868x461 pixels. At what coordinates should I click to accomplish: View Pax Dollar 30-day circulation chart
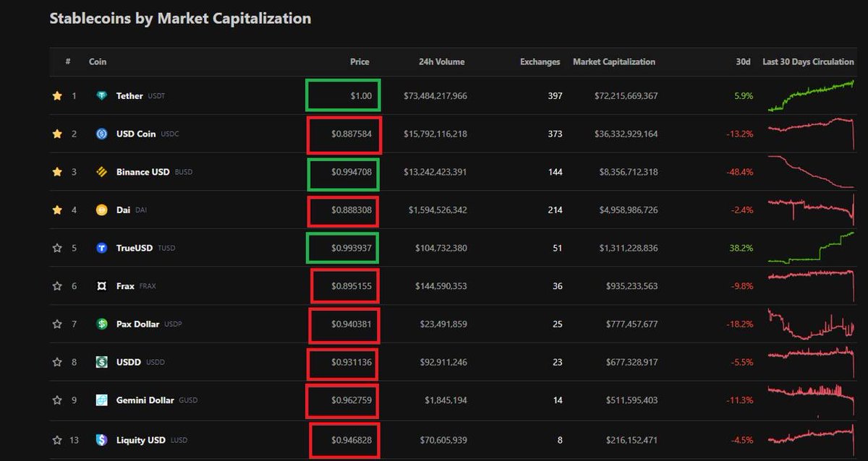[811, 324]
